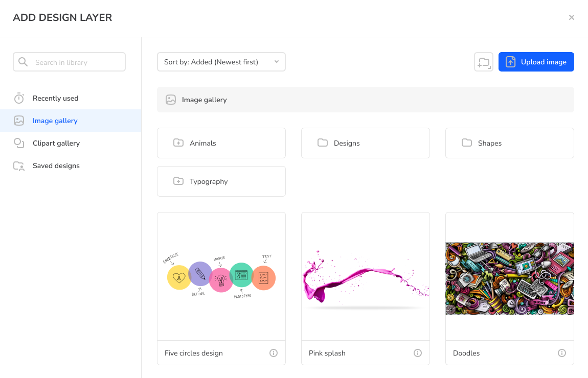Open info icon on Doodles card
This screenshot has height=378, width=588.
click(x=561, y=353)
